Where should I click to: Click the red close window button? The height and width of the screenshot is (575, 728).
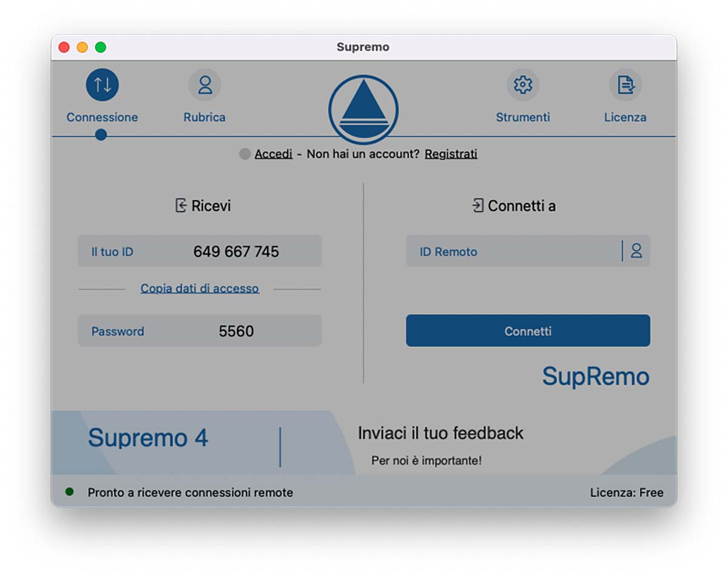[x=64, y=47]
